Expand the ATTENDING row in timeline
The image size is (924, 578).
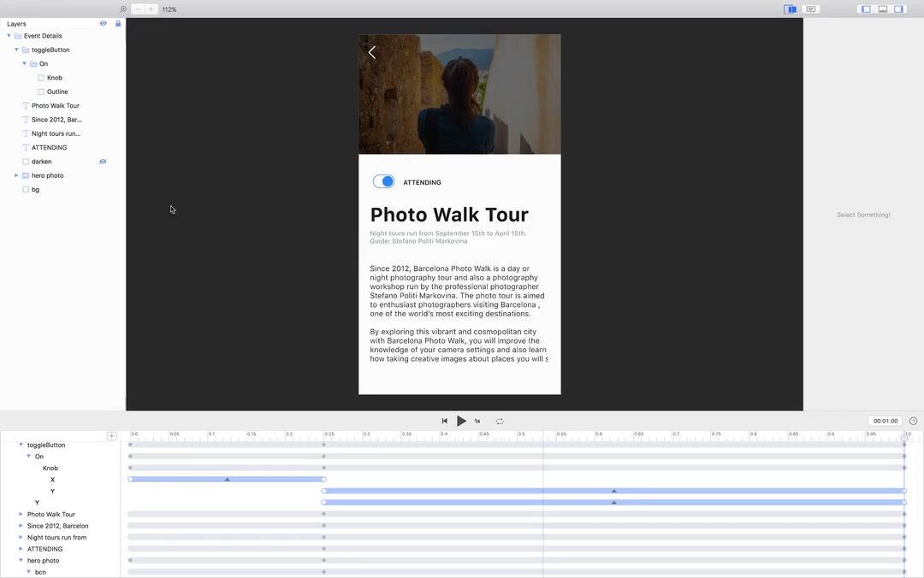[x=21, y=549]
